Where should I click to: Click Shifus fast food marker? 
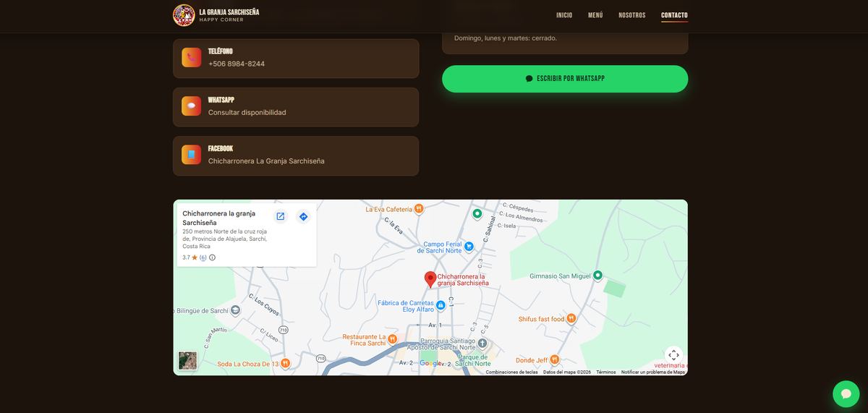coord(571,318)
